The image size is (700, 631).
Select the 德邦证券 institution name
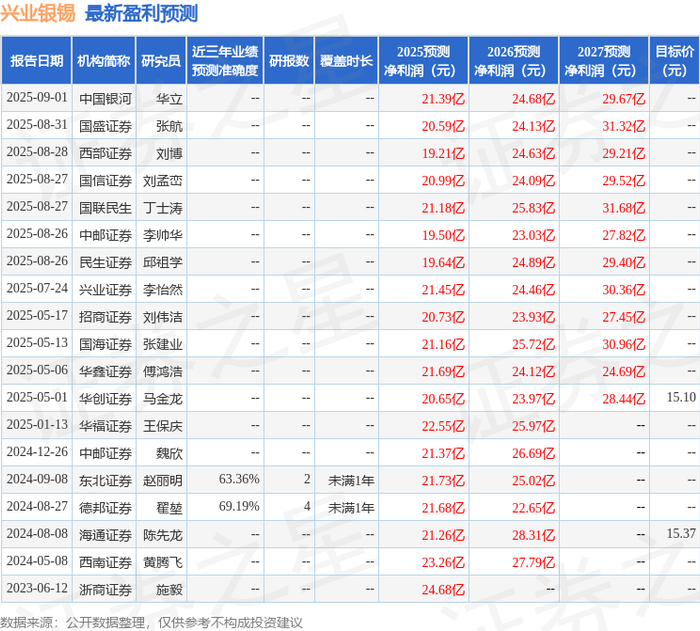105,508
